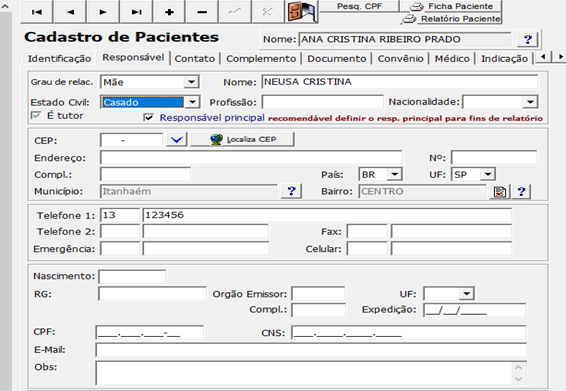Switch to the Médico tab
Image resolution: width=566 pixels, height=391 pixels.
pos(452,58)
